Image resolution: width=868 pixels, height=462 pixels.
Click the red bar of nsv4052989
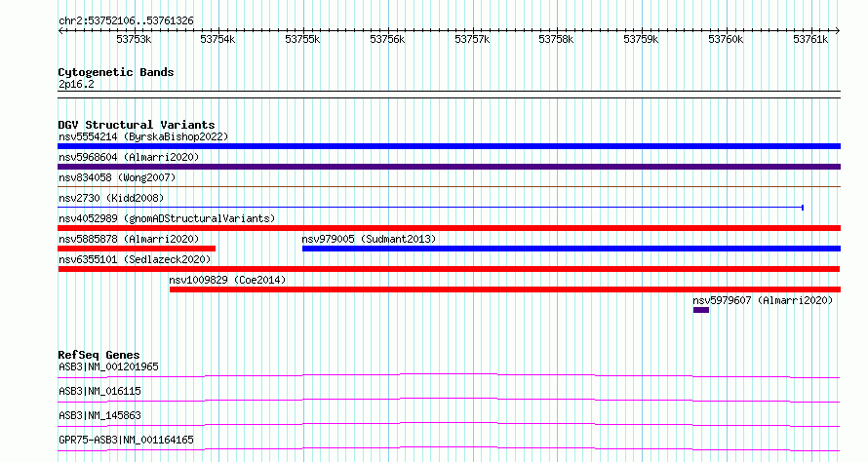click(x=449, y=228)
